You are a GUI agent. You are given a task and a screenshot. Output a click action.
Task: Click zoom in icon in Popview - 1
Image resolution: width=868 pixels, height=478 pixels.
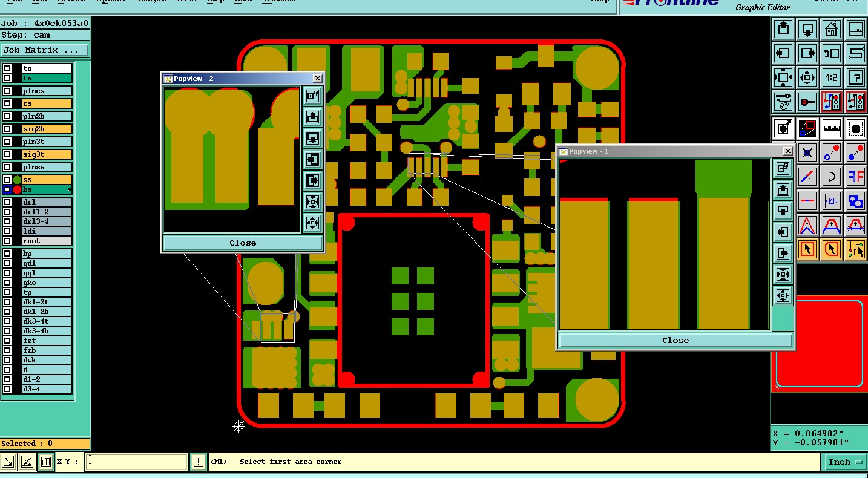tap(783, 274)
